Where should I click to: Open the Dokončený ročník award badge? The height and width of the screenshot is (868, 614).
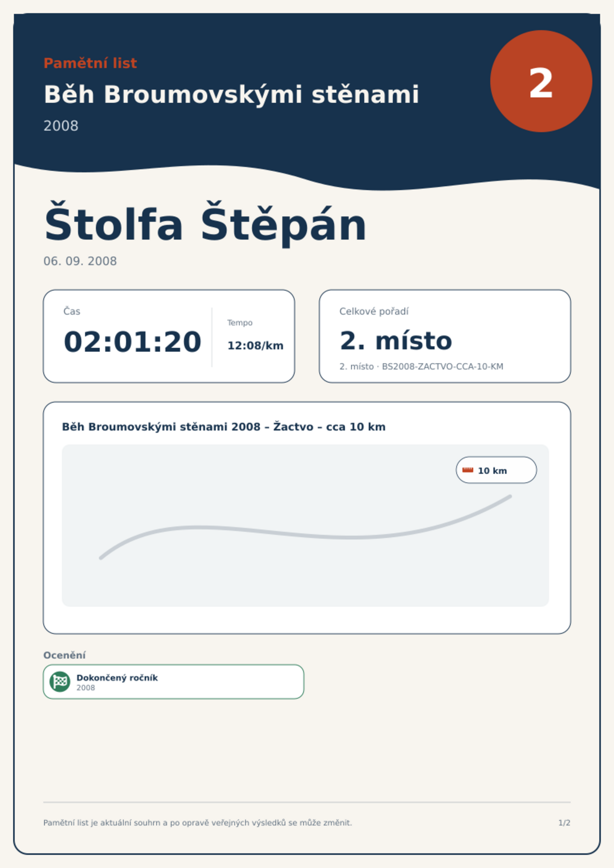click(174, 682)
